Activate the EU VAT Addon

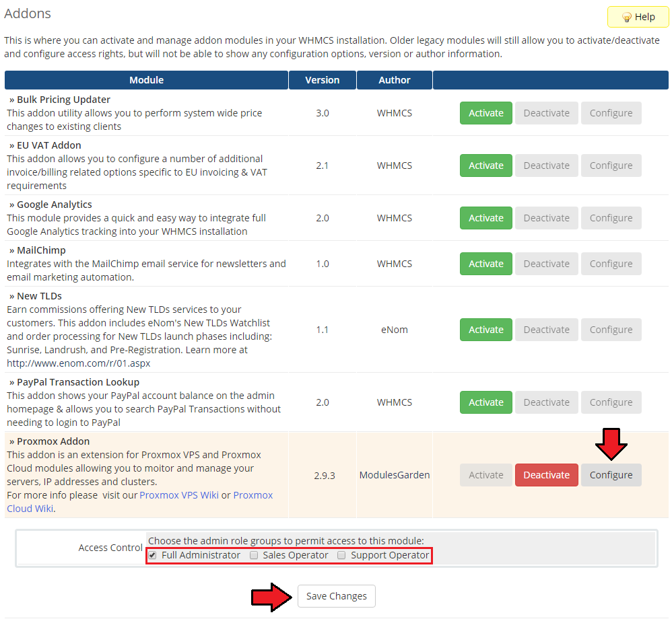(485, 166)
